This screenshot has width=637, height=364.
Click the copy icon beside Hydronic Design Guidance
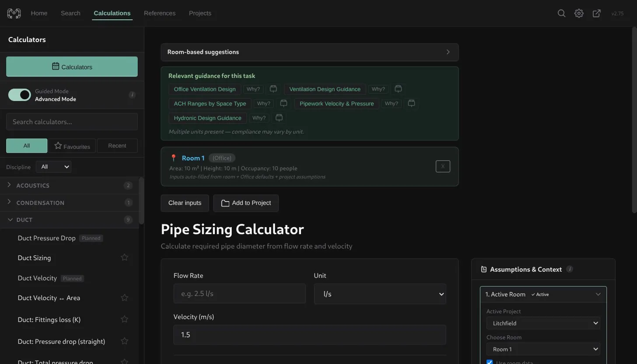[x=279, y=118]
